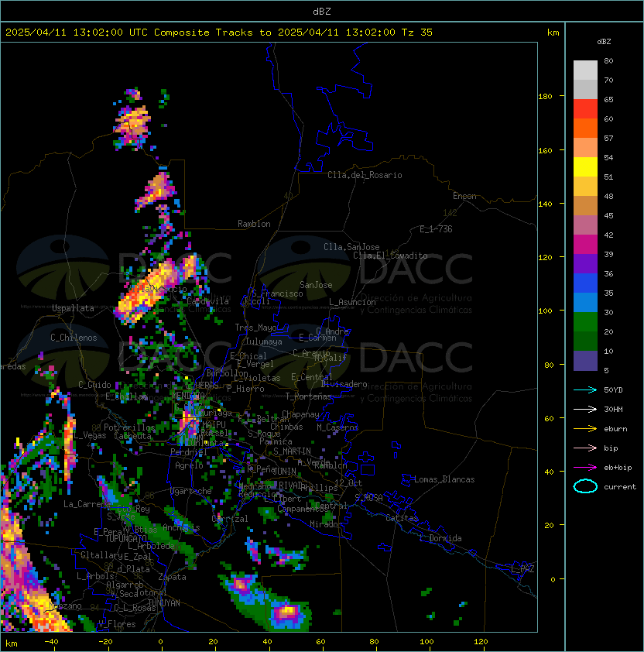Pick the red swatch in dBZ scale
Viewport: 644px width, 652px height.
click(x=585, y=109)
